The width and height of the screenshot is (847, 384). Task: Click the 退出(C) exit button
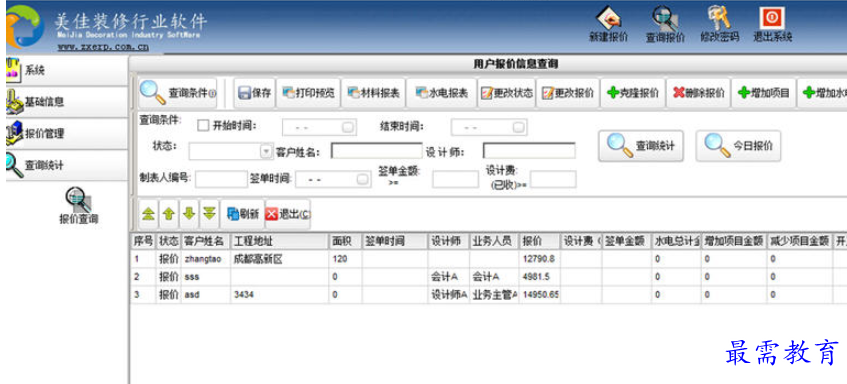point(287,214)
